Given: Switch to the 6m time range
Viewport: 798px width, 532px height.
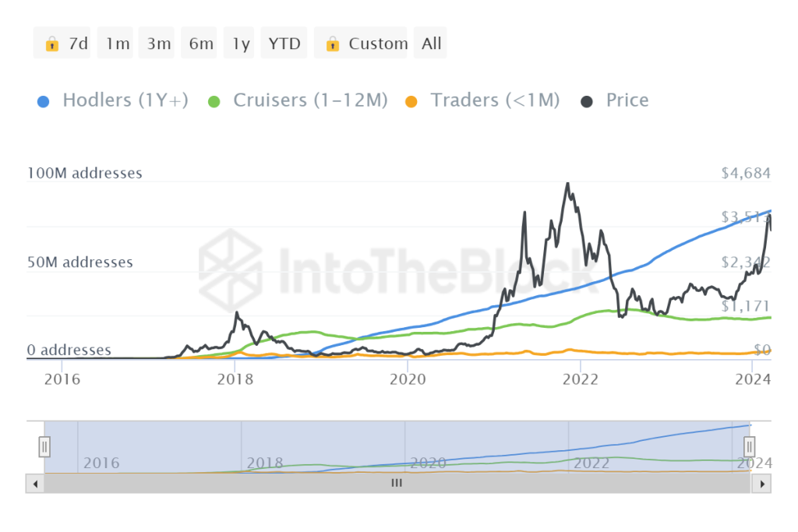Looking at the screenshot, I should pos(201,44).
